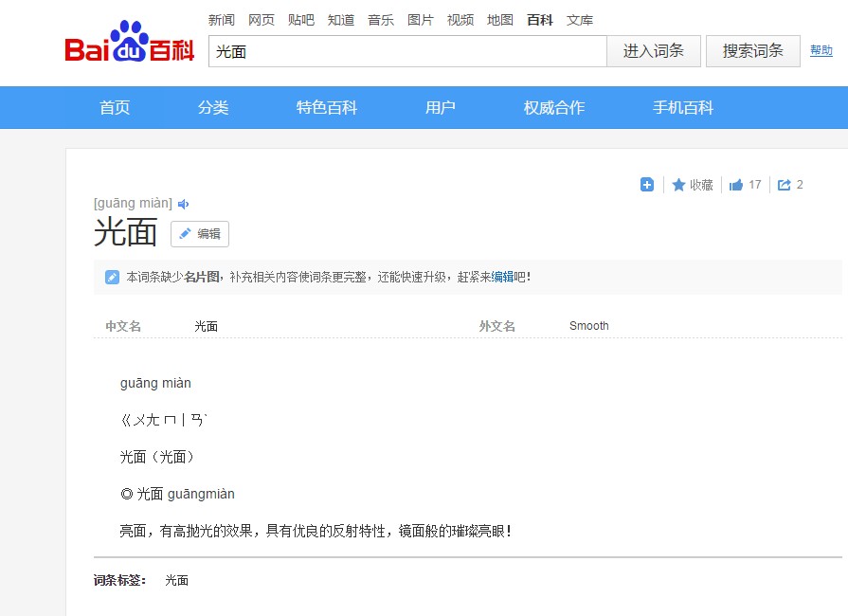The width and height of the screenshot is (848, 616).
Task: Go to 首页 in blue navigation bar
Action: click(115, 108)
